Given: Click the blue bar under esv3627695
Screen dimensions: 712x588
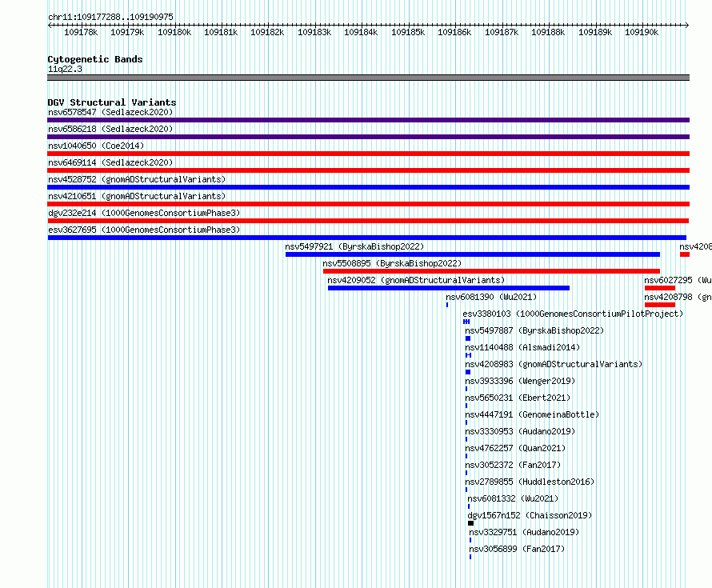Looking at the screenshot, I should pos(367,238).
